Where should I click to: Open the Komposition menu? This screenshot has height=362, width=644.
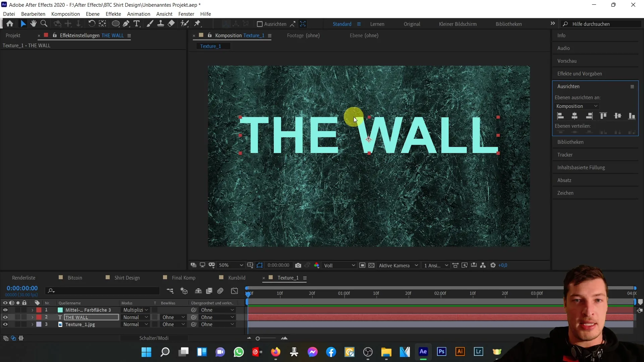[65, 14]
